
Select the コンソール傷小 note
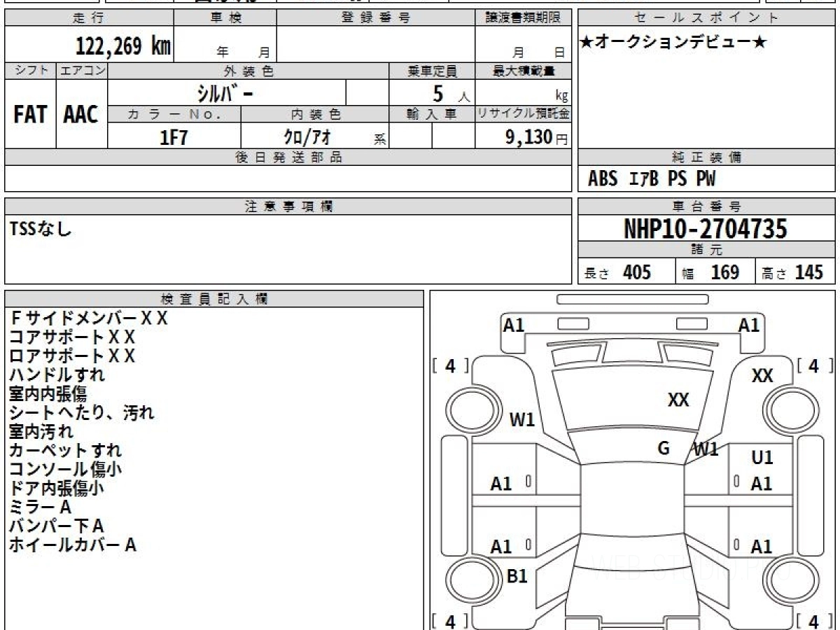66,470
